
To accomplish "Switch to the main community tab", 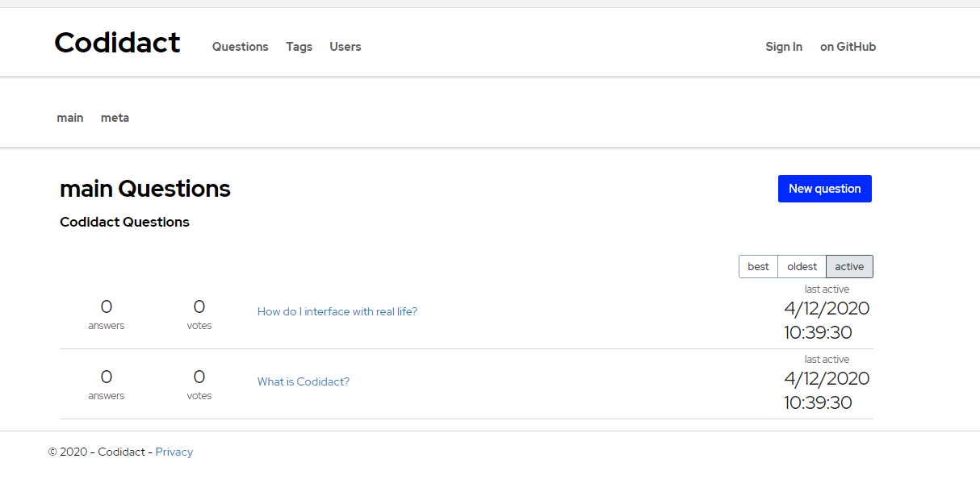I will tap(69, 118).
